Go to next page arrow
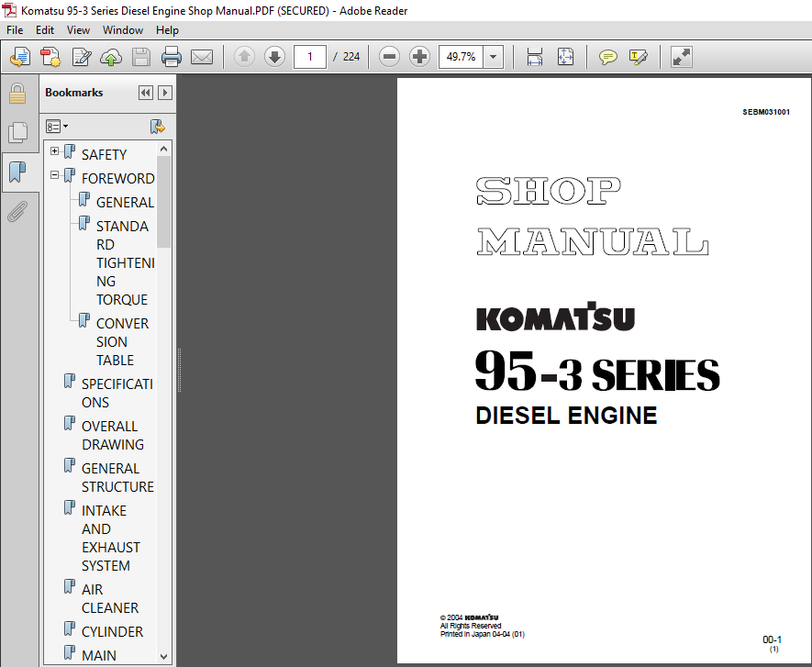Viewport: 812px width, 667px height. pyautogui.click(x=275, y=57)
